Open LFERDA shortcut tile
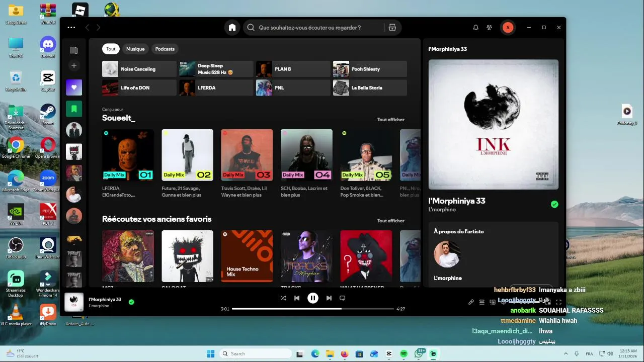Image resolution: width=644 pixels, height=362 pixels. tap(216, 87)
